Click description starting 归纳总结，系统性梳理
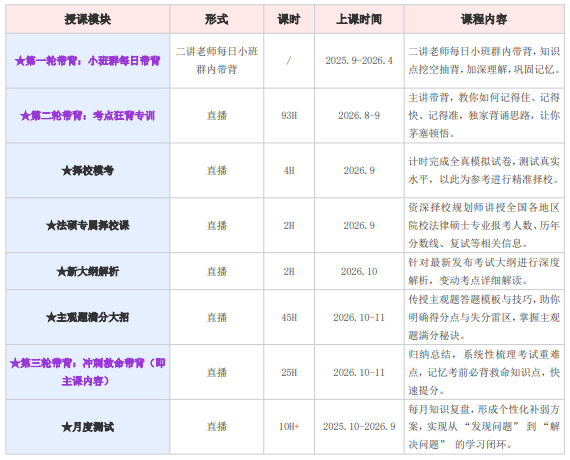Image resolution: width=570 pixels, height=460 pixels. coord(484,372)
